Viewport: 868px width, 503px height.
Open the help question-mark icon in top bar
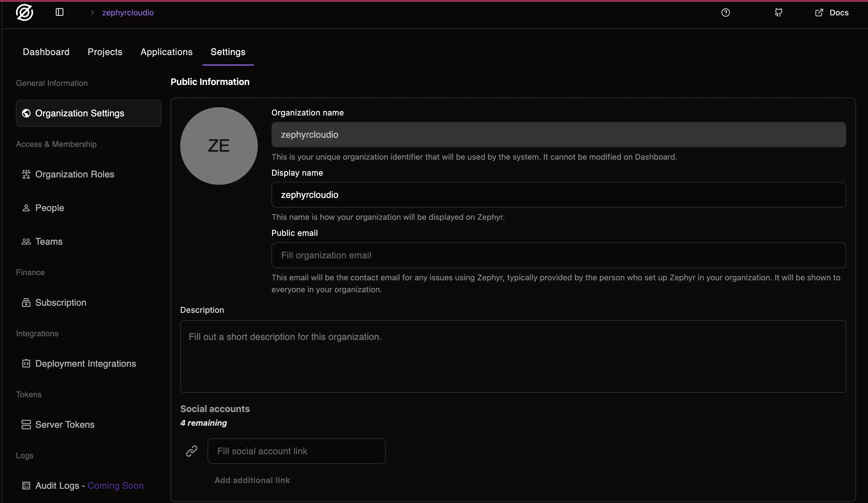[x=726, y=13]
